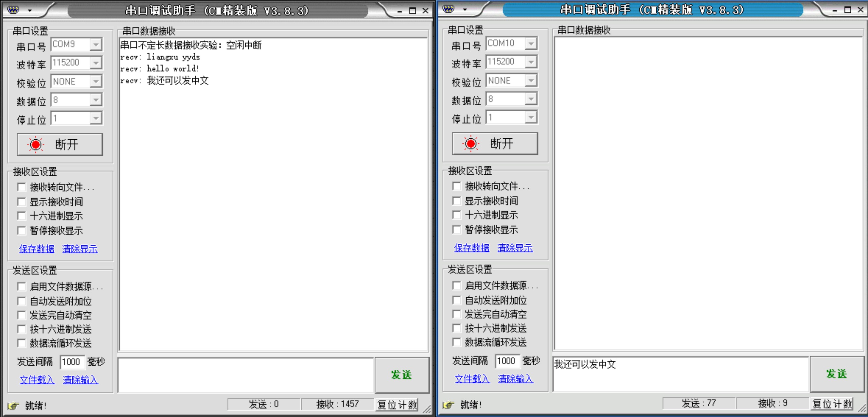Click the 清除显示 link in the COM9 window
868x417 pixels.
80,249
